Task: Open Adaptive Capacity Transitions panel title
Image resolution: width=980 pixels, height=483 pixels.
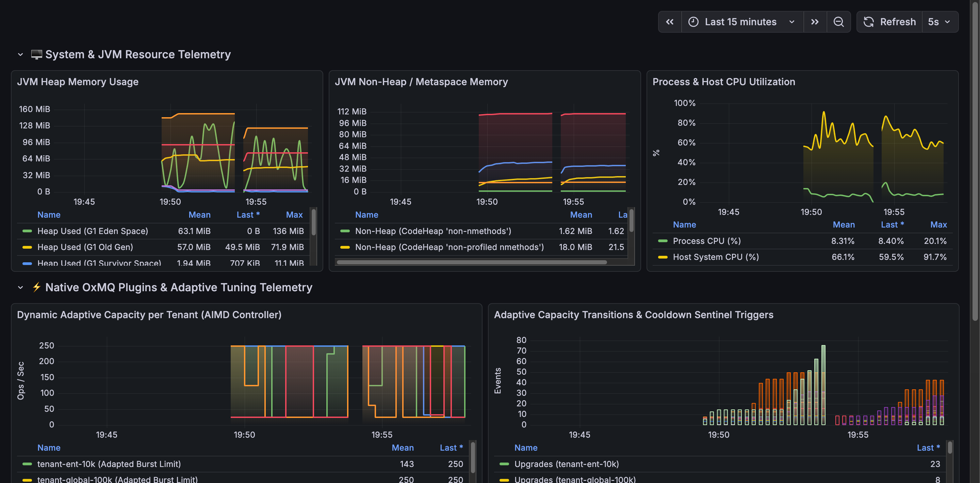Action: 633,315
